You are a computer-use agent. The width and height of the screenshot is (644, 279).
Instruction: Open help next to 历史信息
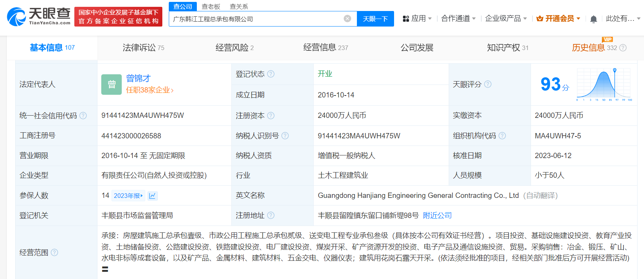coord(623,48)
